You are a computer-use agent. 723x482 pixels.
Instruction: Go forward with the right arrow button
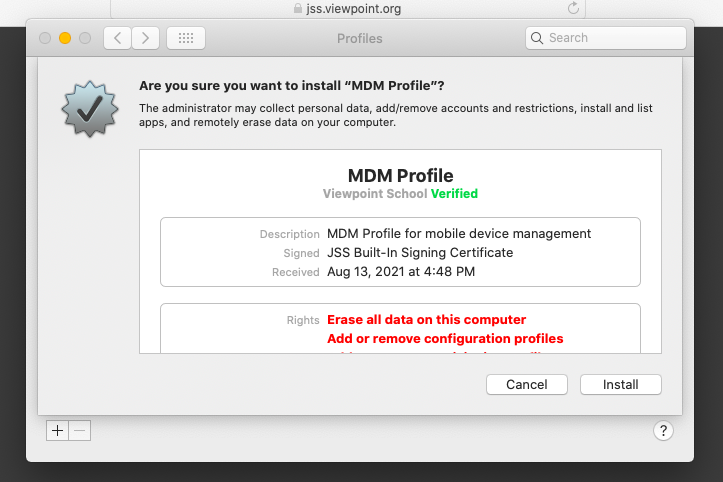[x=146, y=38]
